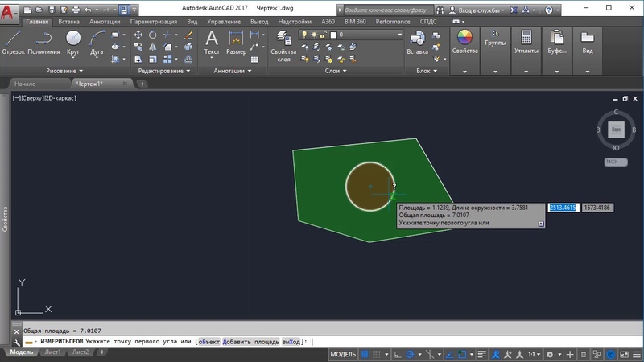Click the Вставка block insert icon
Screen dimensions: 644x362
coord(417,43)
